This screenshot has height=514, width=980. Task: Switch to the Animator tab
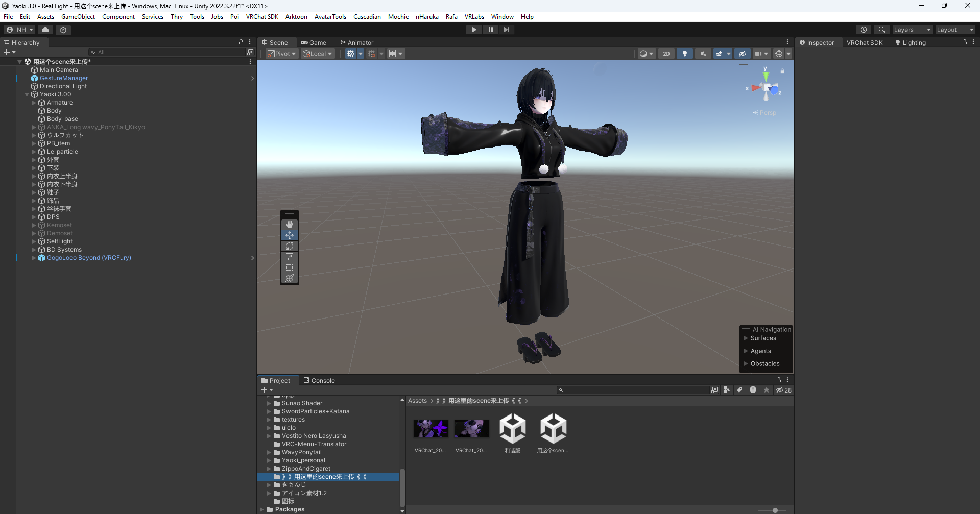356,42
